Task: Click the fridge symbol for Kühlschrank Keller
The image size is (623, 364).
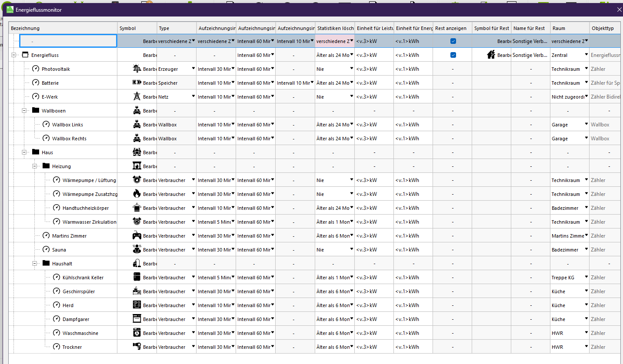Action: (x=137, y=278)
